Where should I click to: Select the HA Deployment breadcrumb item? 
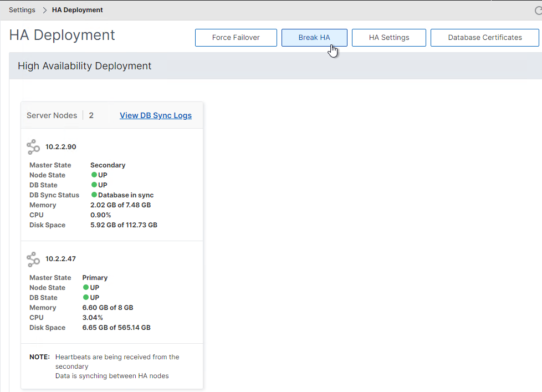[78, 10]
